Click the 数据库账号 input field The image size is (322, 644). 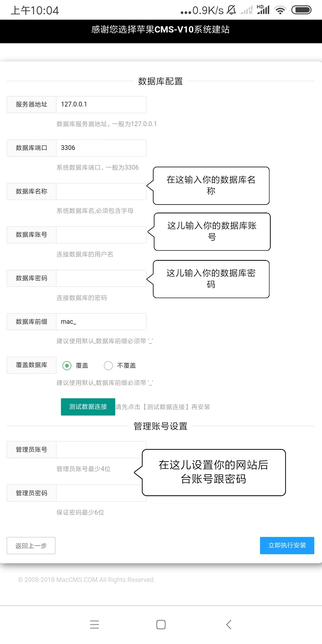[101, 235]
